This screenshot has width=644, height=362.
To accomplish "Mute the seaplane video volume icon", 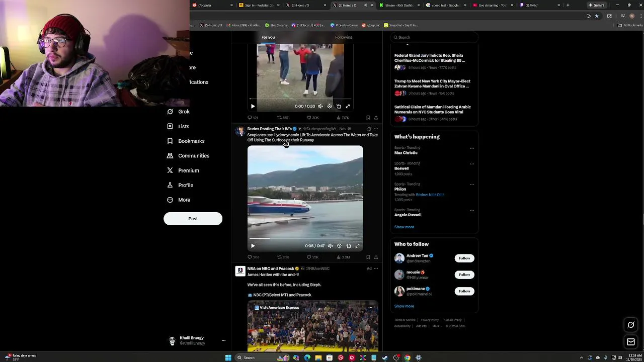I will point(330,246).
